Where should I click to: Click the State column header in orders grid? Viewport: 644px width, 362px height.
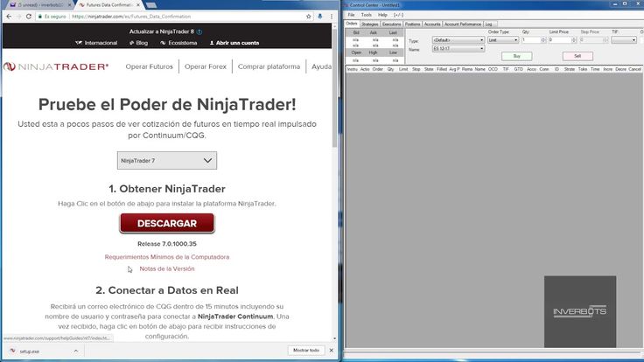click(x=429, y=69)
